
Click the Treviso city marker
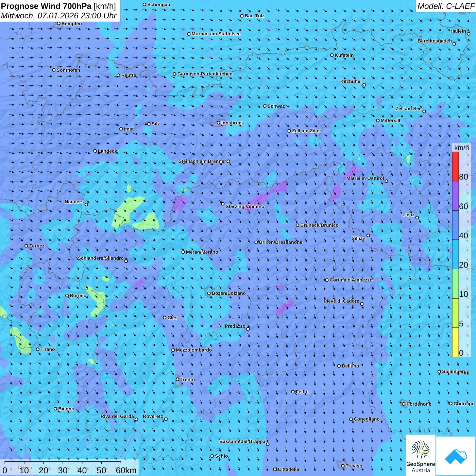pyautogui.click(x=343, y=466)
